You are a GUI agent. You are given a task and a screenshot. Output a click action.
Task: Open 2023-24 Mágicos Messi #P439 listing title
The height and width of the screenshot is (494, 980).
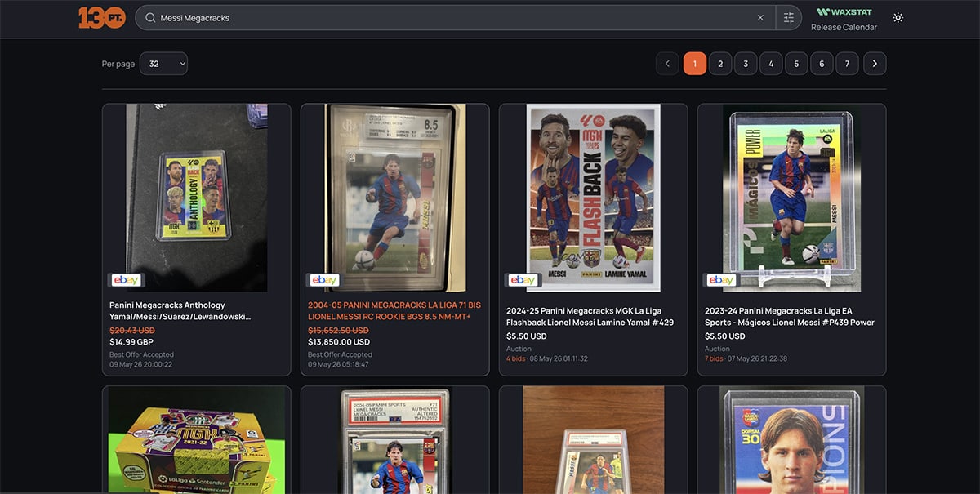(790, 316)
